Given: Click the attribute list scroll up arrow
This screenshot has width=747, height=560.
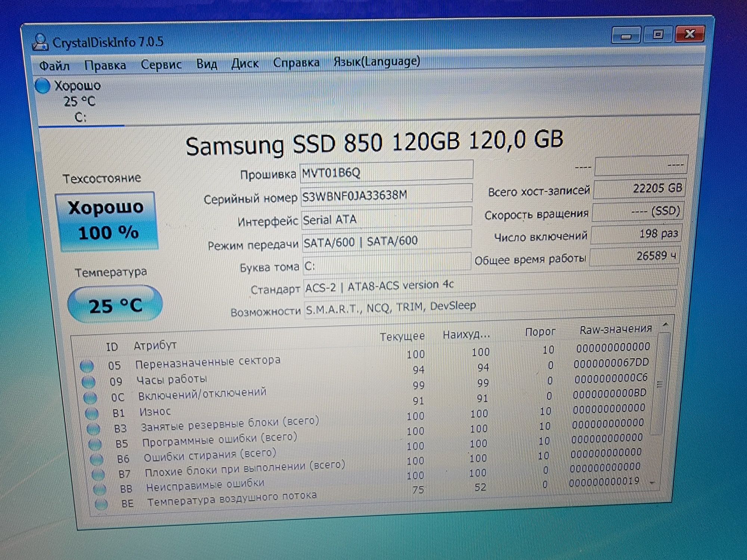Looking at the screenshot, I should [665, 324].
